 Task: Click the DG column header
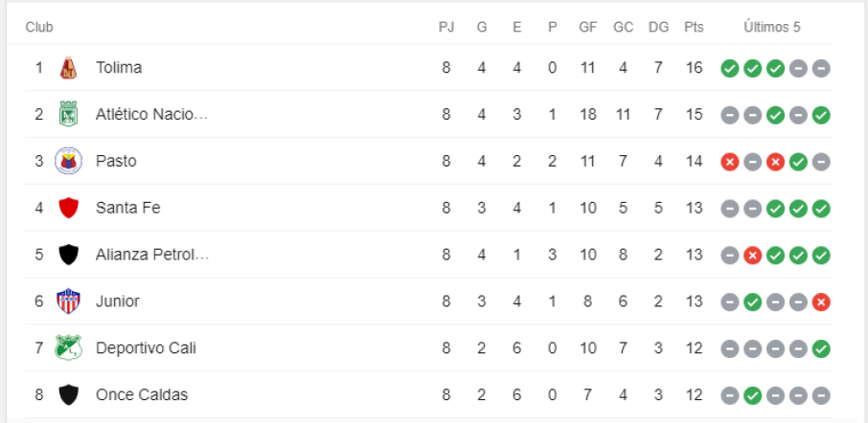pos(658,27)
